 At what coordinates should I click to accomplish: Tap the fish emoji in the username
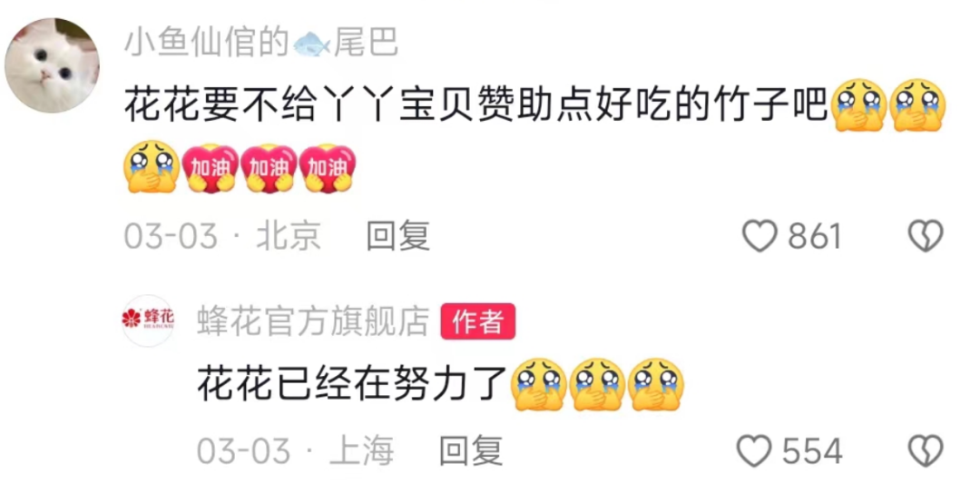click(x=311, y=45)
